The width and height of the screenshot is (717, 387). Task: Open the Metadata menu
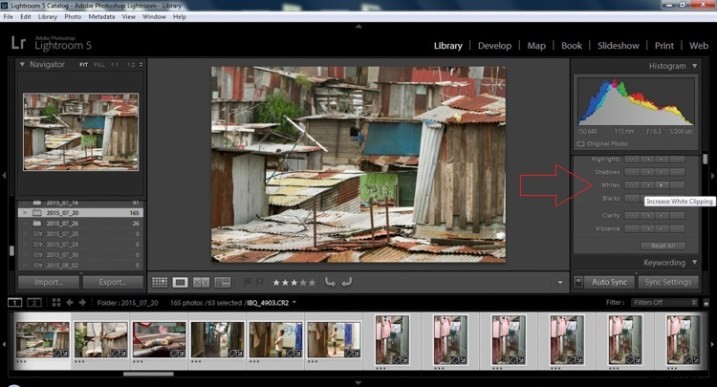102,16
